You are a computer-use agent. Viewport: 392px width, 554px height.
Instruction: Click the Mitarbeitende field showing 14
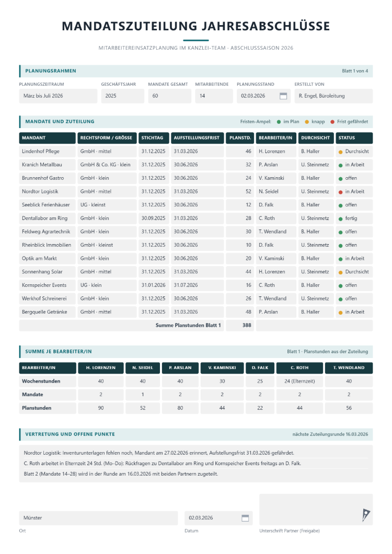point(214,96)
